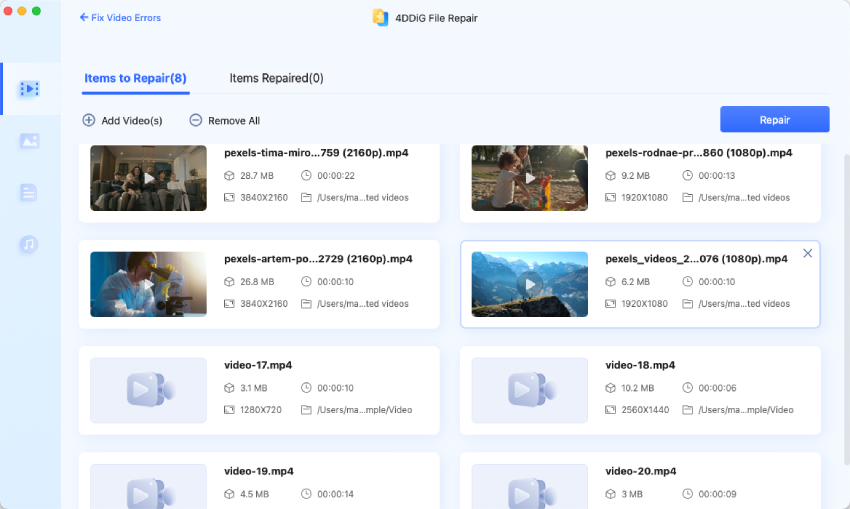Switch to Items Repaired(0) tab
Screen dimensions: 850x509
276,78
